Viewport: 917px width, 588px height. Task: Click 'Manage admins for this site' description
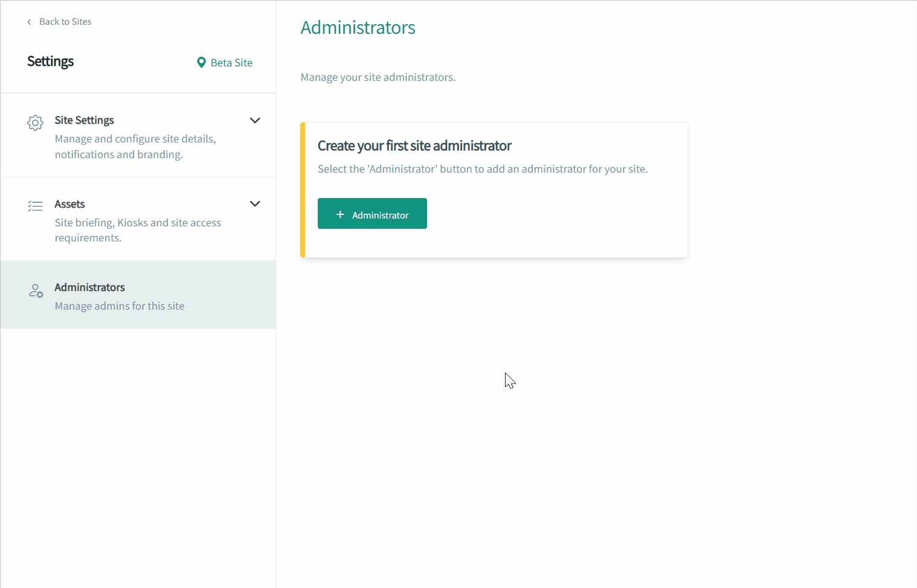coord(120,306)
